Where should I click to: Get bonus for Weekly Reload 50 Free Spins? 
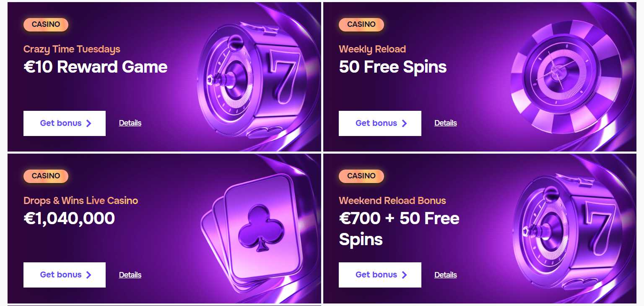click(380, 123)
